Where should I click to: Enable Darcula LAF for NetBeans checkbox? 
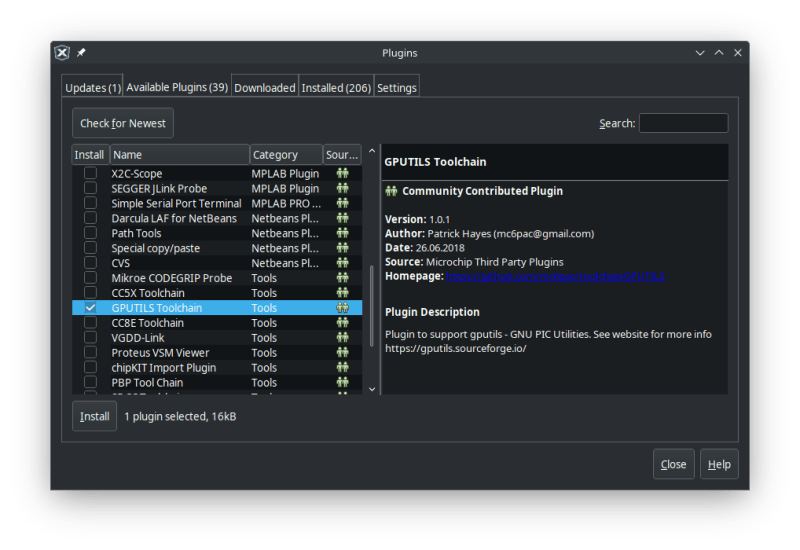[x=90, y=218]
